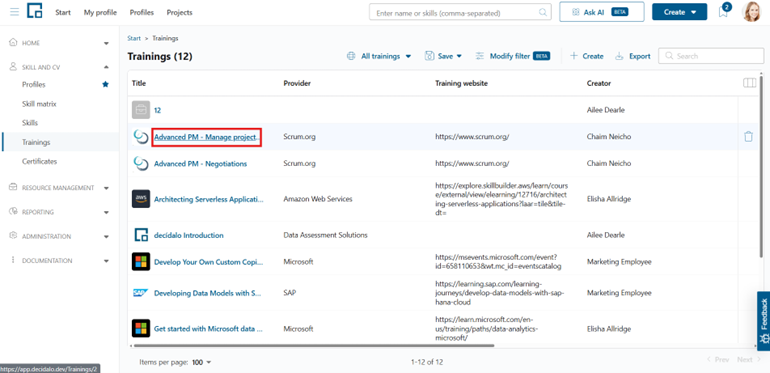Click the Resource Management sidebar icon
Screen dimensions: 770x373
(x=14, y=187)
